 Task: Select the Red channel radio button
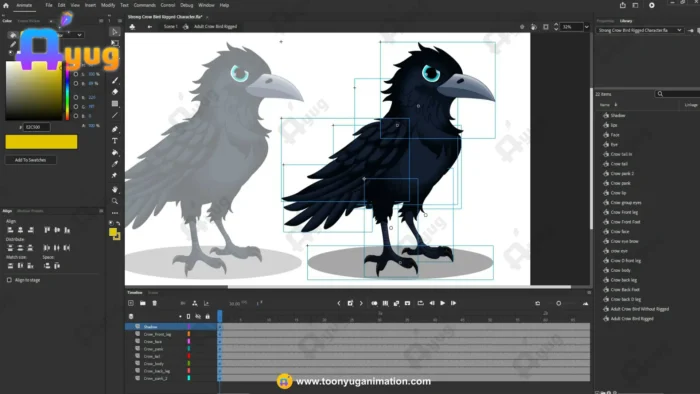tap(76, 97)
